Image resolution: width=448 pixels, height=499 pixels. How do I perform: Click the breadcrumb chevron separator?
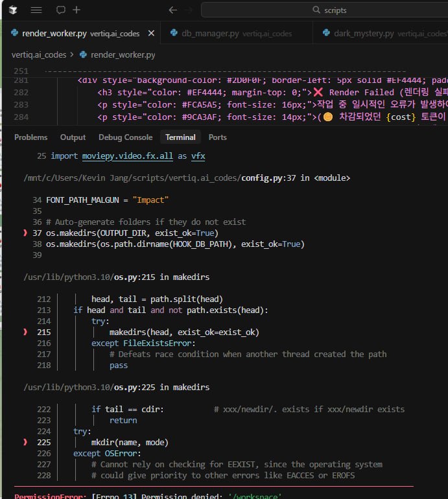72,54
